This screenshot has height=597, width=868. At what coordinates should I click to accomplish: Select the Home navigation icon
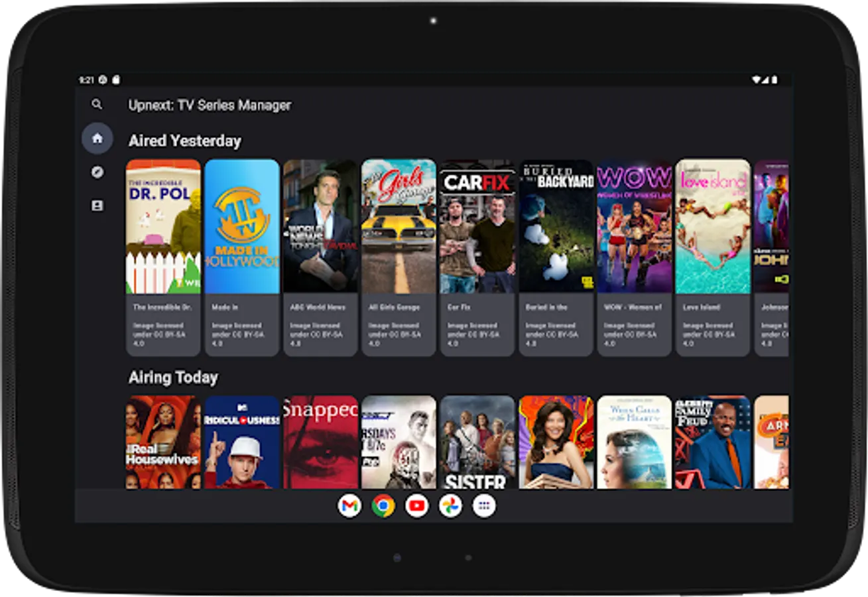pyautogui.click(x=97, y=138)
